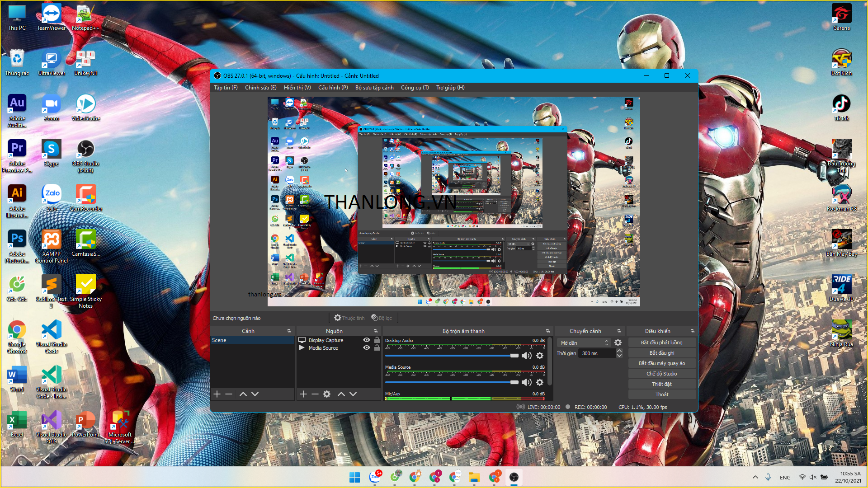
Task: Open Thiết đặt settings button
Action: click(661, 384)
